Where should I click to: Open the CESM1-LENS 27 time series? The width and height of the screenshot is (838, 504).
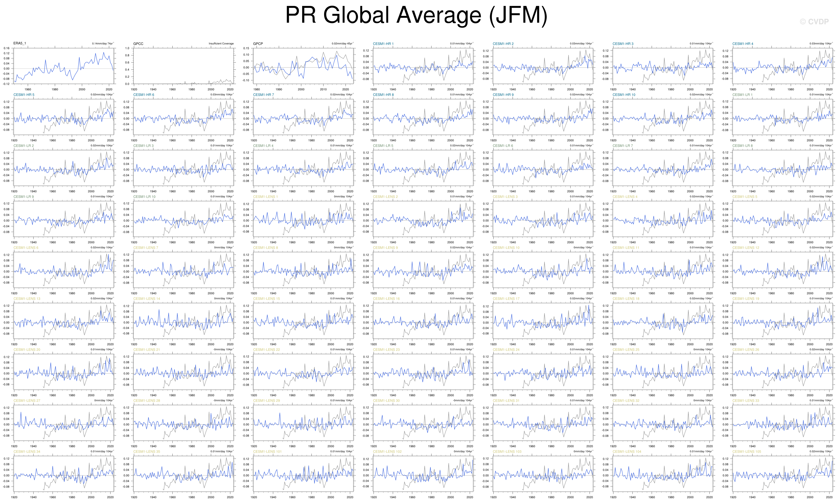tap(64, 423)
